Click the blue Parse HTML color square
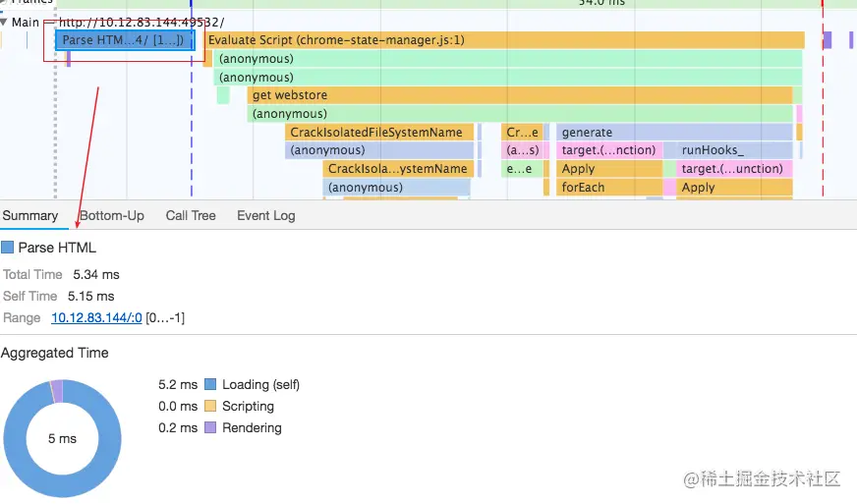 click(x=7, y=248)
